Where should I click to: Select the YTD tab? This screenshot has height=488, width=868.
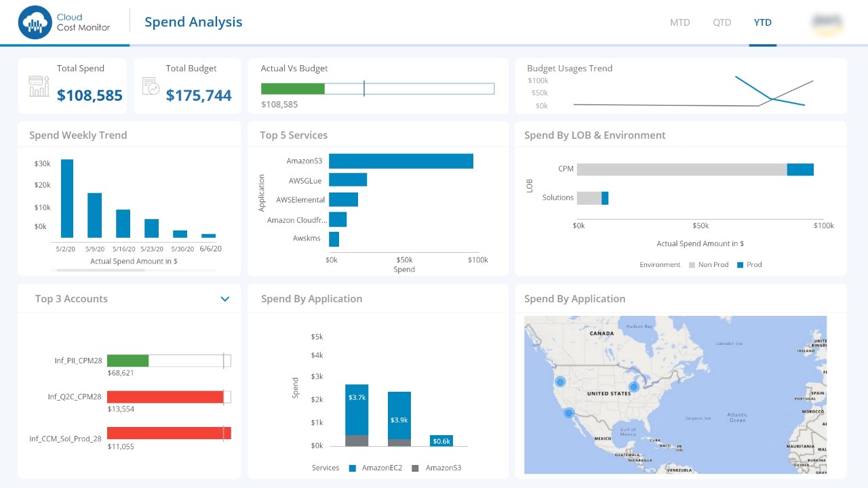pos(763,22)
